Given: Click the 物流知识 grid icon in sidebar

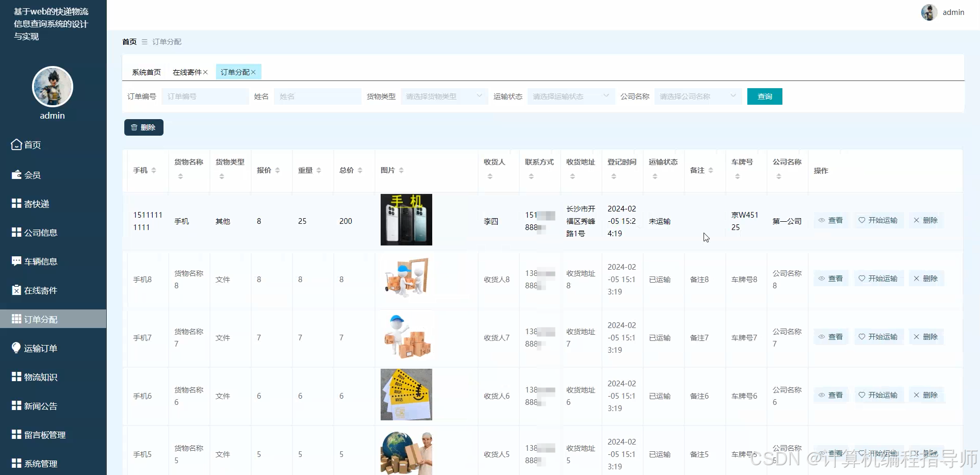Looking at the screenshot, I should pyautogui.click(x=17, y=377).
